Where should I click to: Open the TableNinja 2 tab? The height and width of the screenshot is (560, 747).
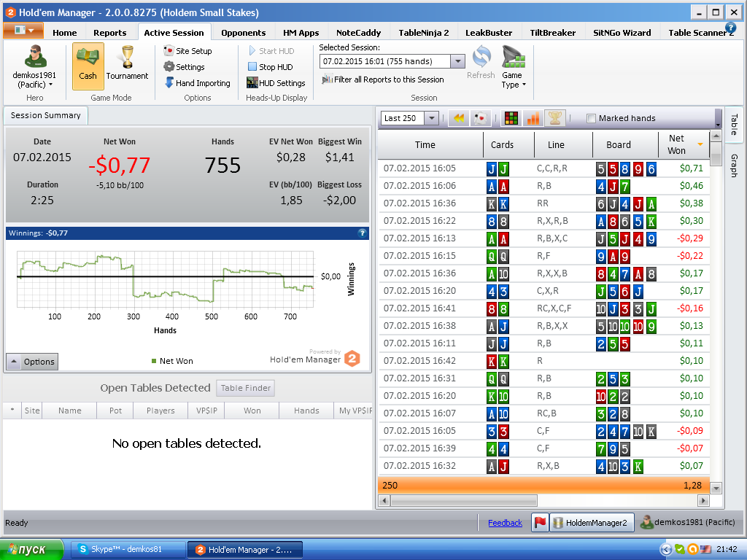pyautogui.click(x=424, y=33)
